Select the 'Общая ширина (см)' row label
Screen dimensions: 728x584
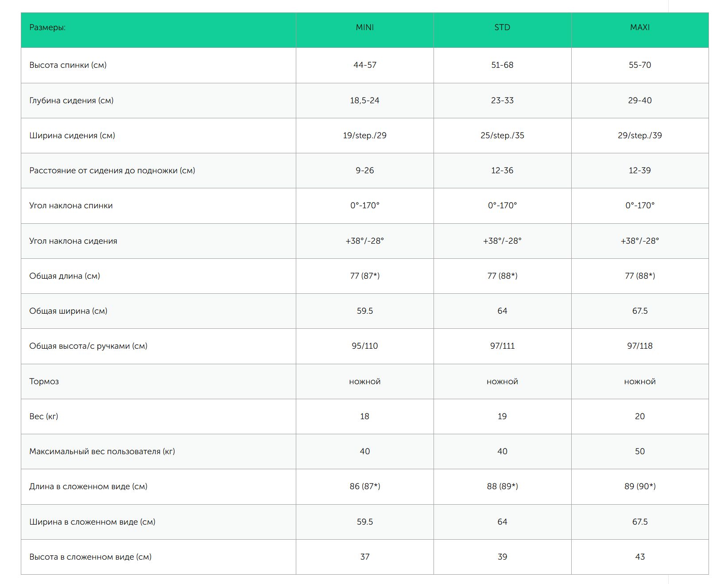pyautogui.click(x=68, y=311)
